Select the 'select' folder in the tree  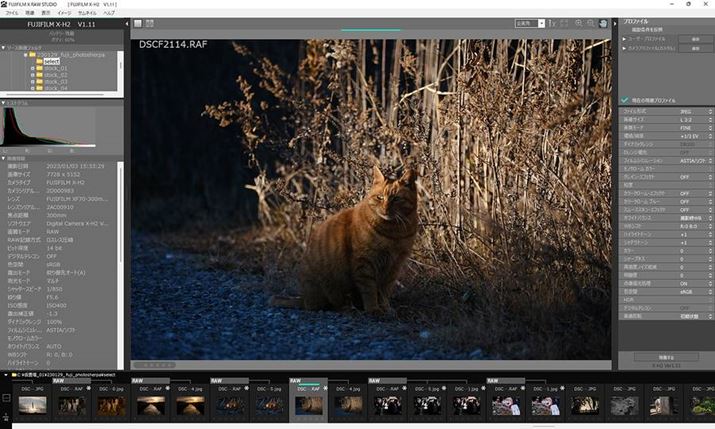coord(52,61)
